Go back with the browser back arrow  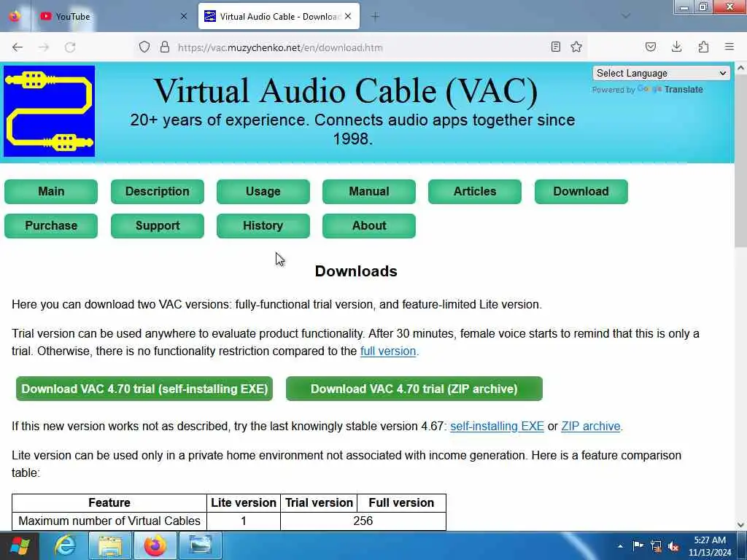click(x=18, y=47)
